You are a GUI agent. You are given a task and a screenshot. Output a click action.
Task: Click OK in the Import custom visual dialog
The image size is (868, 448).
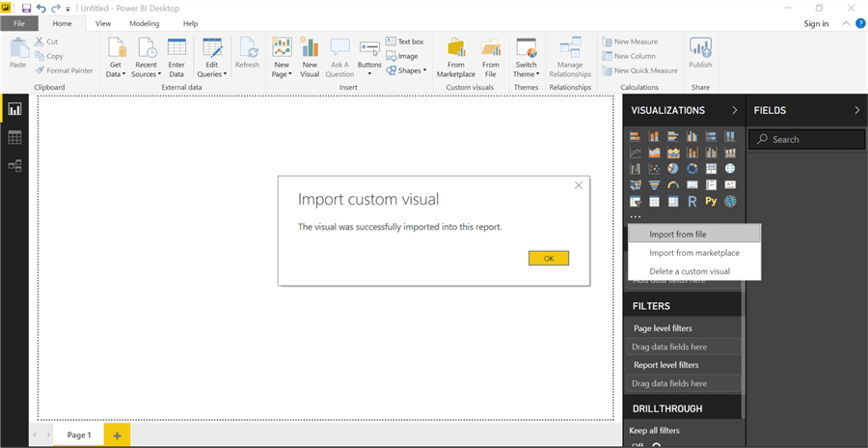(549, 259)
